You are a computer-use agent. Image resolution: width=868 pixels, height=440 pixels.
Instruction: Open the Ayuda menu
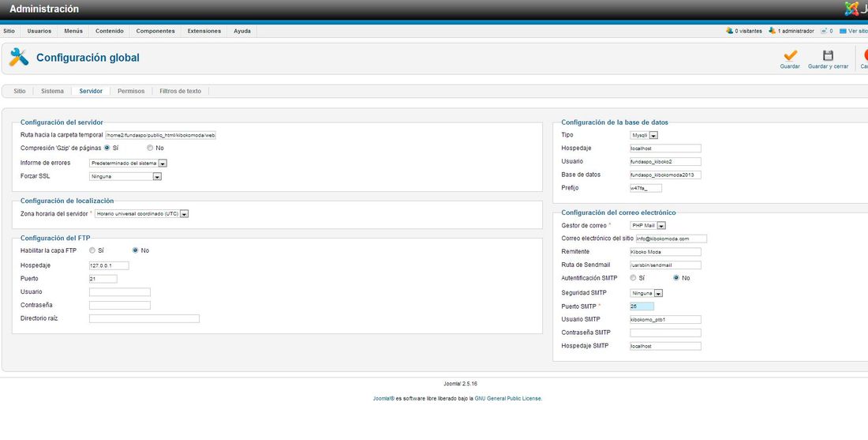[242, 31]
